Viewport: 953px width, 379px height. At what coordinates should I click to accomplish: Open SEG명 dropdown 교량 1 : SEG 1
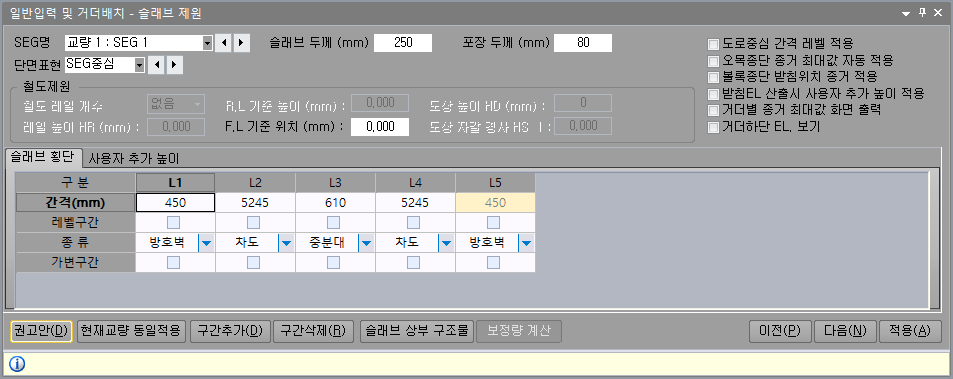[207, 43]
